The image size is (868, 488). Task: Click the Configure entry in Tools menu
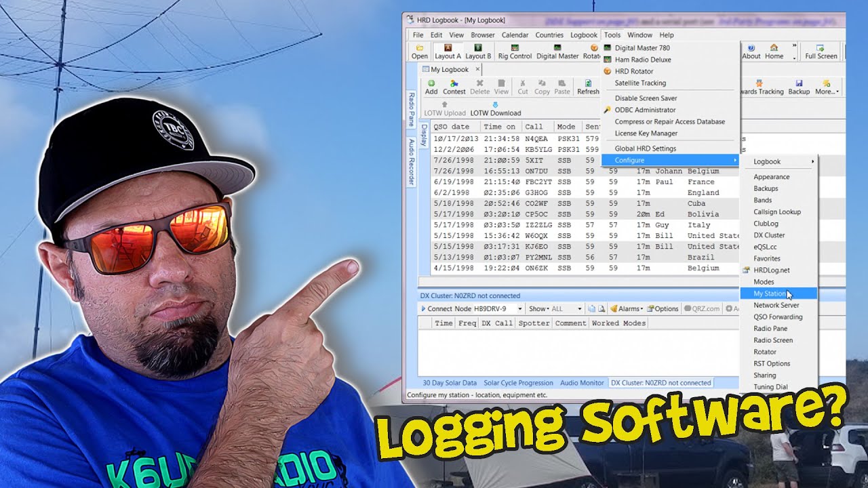pyautogui.click(x=670, y=160)
